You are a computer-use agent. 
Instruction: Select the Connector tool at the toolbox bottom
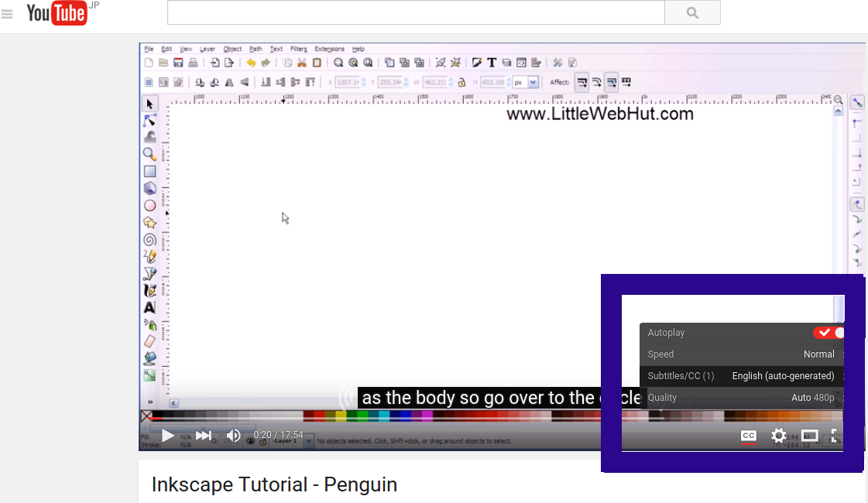tap(149, 376)
